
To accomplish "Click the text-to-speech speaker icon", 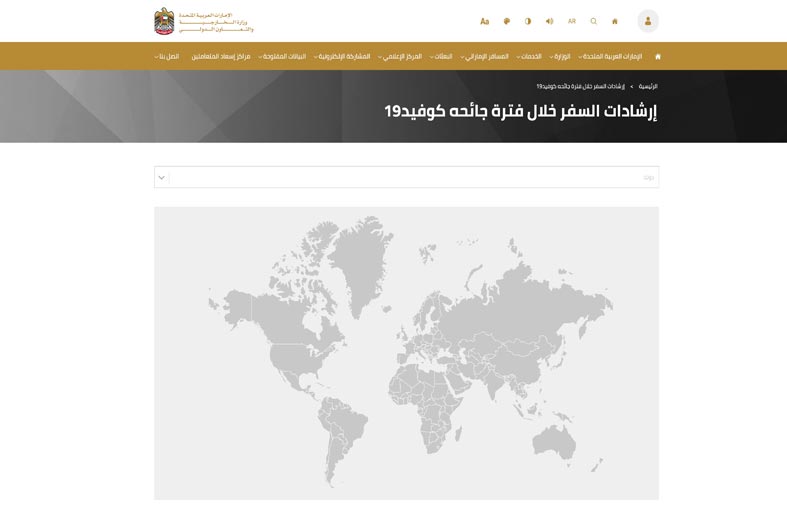I will click(550, 22).
